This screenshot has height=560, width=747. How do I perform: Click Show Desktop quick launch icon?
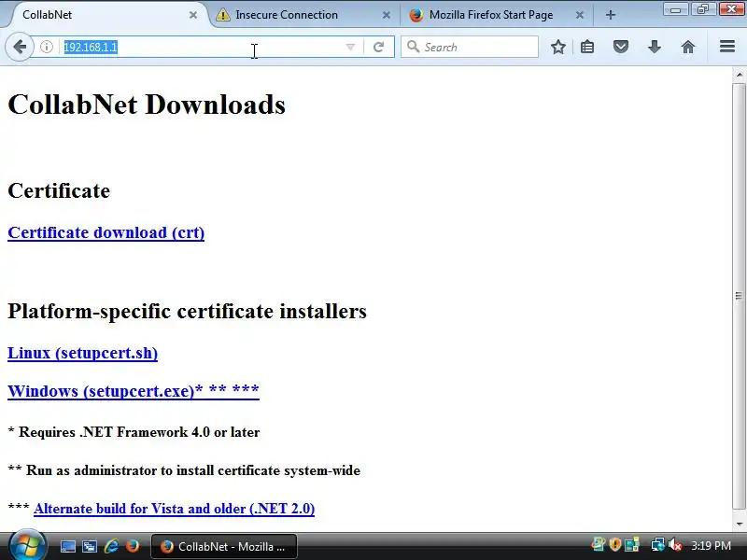(x=67, y=546)
